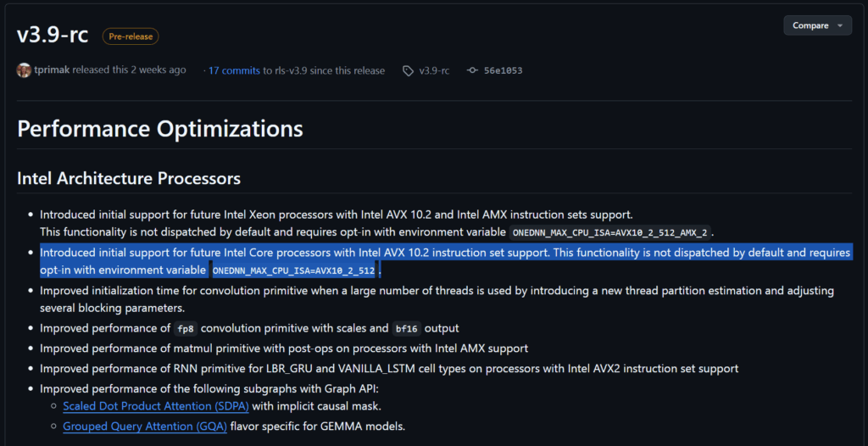Viewport: 868px width, 446px height.
Task: Open Grouped Query Attention (GQA) link
Action: [145, 426]
